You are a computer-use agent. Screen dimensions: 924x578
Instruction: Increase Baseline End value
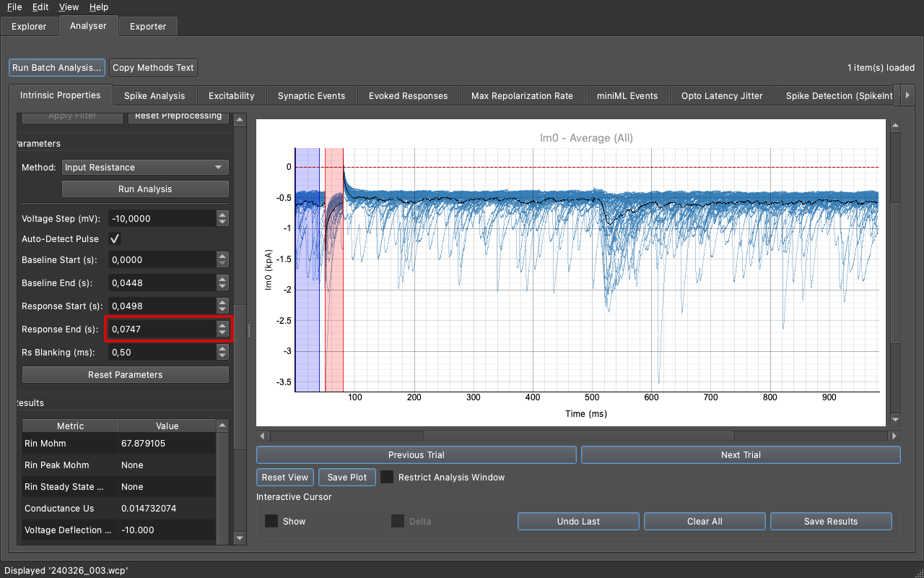pos(222,279)
